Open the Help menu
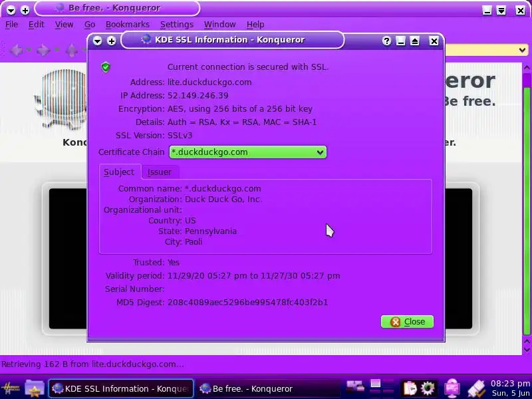This screenshot has height=399, width=532. pos(255,25)
